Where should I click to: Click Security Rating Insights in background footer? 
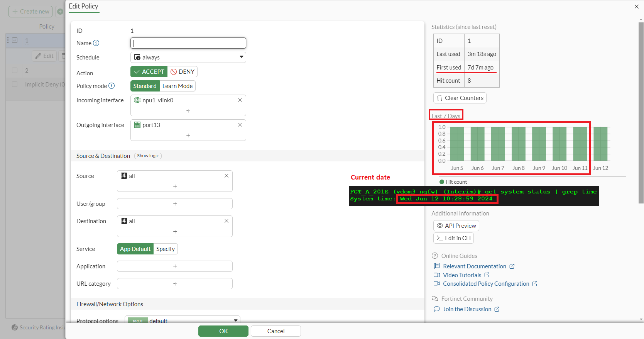[x=39, y=327]
